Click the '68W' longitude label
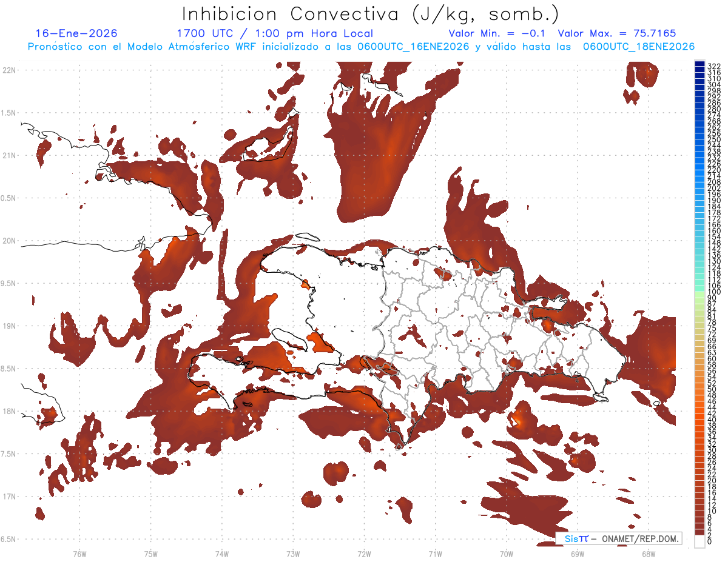 coord(649,554)
